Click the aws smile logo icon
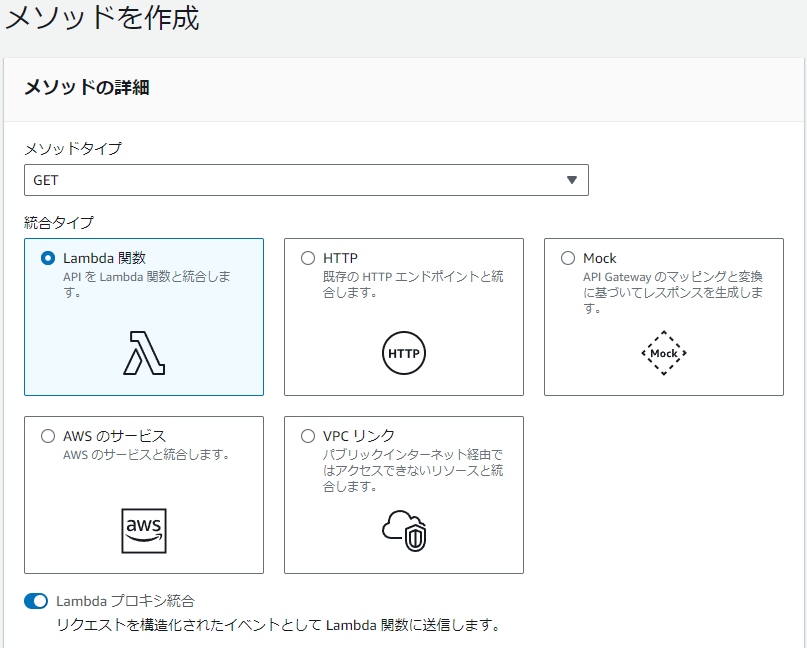 pos(143,531)
